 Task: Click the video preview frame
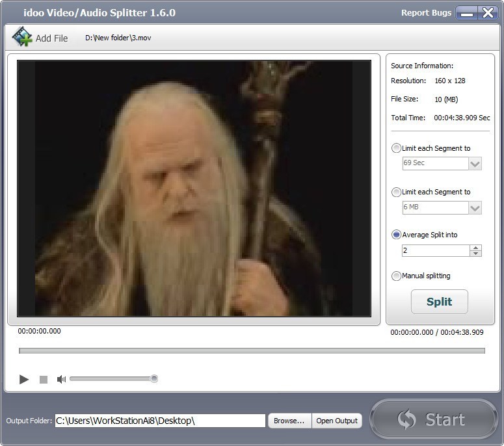coord(194,189)
